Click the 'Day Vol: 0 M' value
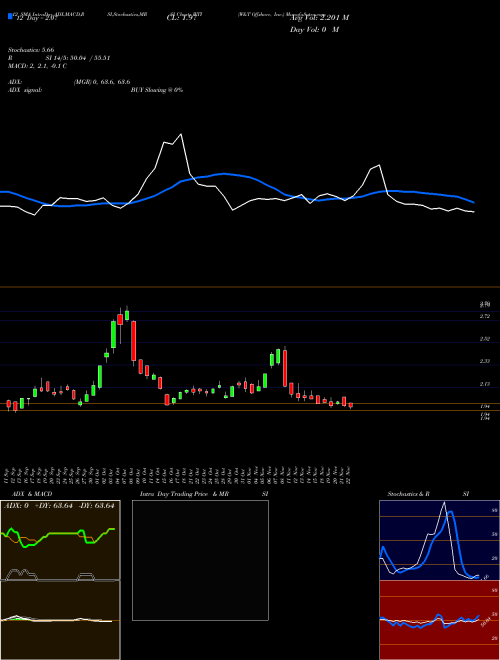Screen dimensions: 500x660 314,30
